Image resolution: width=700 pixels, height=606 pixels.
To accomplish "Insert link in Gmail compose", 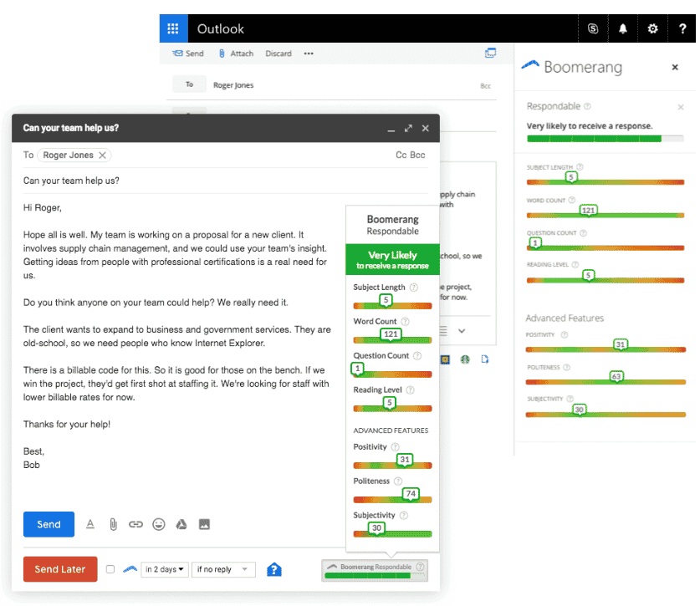I will click(x=135, y=524).
